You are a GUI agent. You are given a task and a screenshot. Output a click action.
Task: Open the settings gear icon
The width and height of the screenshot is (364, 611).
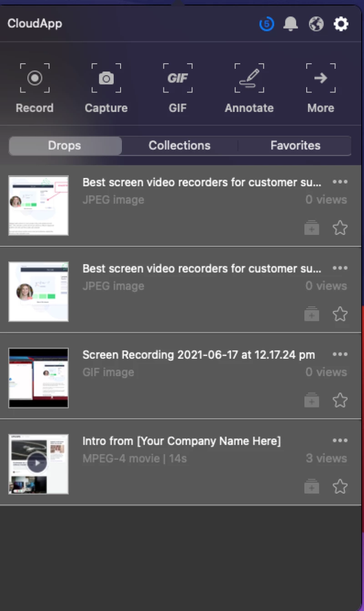pyautogui.click(x=341, y=24)
